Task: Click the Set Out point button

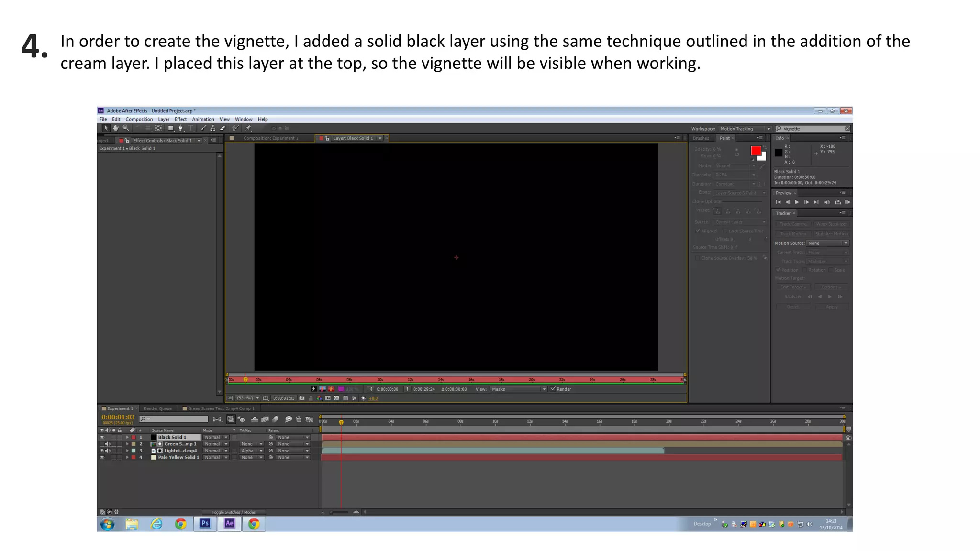Action: (x=407, y=389)
